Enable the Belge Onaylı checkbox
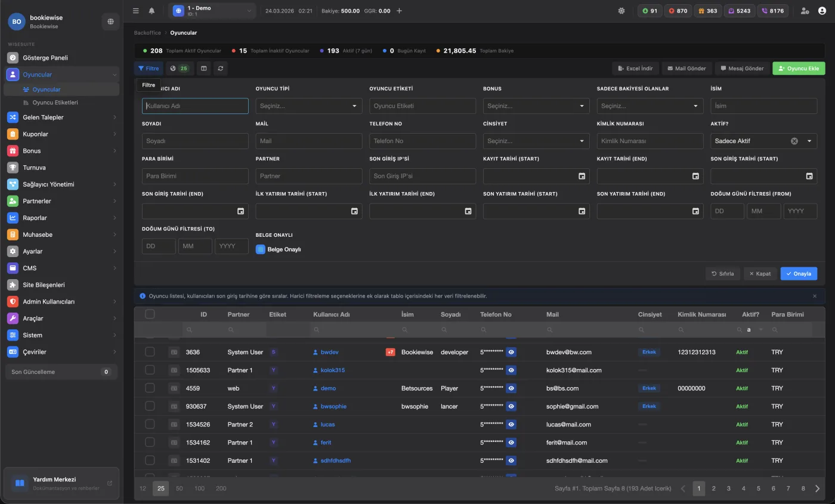This screenshot has height=504, width=835. [261, 249]
